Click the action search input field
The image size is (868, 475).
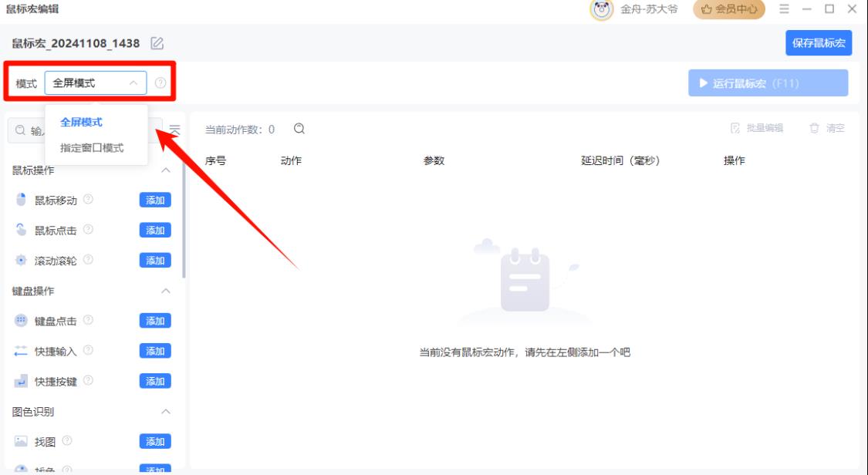point(85,130)
